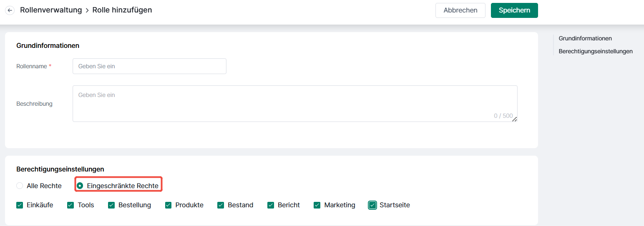644x226 pixels.
Task: Uncheck the Einkäufe checkbox
Action: (x=20, y=205)
